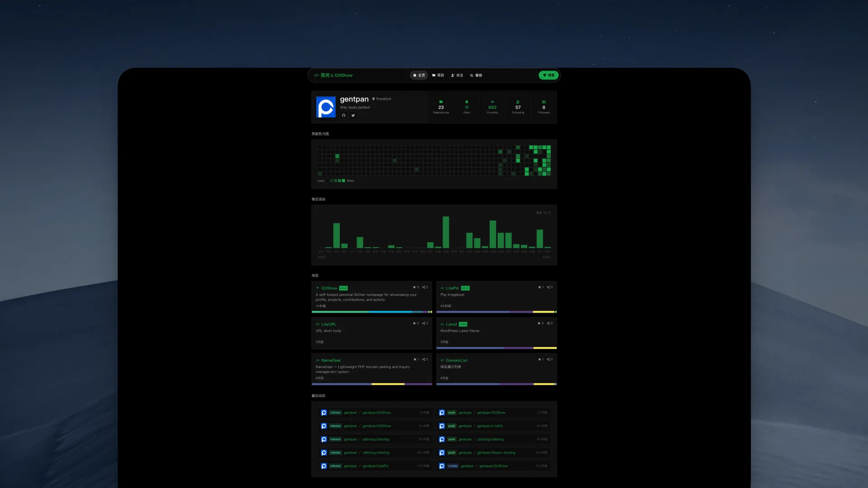The height and width of the screenshot is (488, 868).
Task: Click the brightest legend swatch next to More
Action: coord(344,181)
